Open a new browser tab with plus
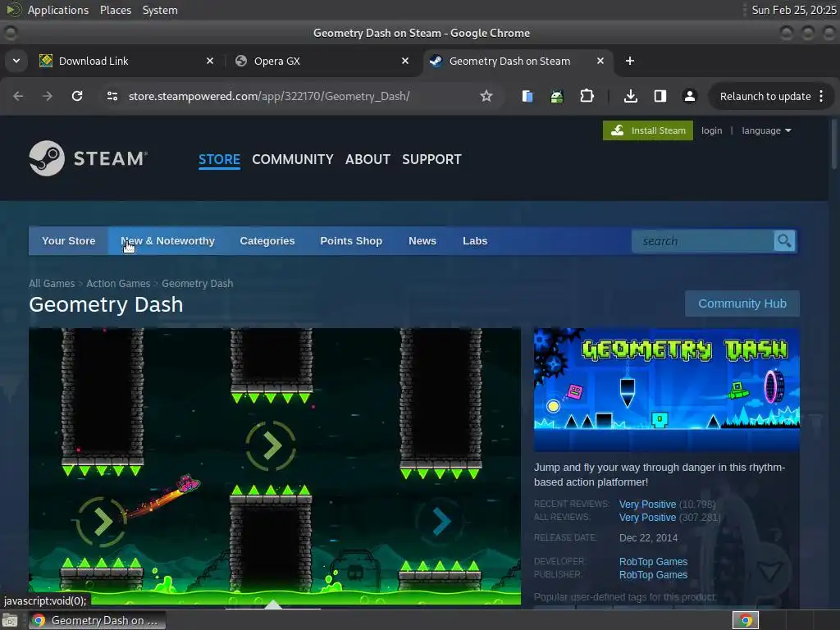This screenshot has height=630, width=840. coord(630,61)
